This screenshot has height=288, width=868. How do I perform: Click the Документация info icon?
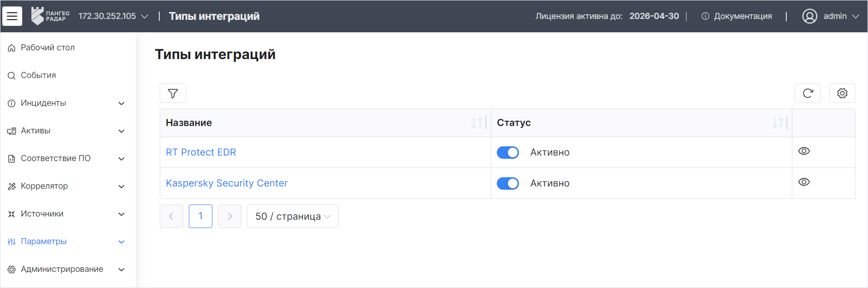pyautogui.click(x=705, y=16)
